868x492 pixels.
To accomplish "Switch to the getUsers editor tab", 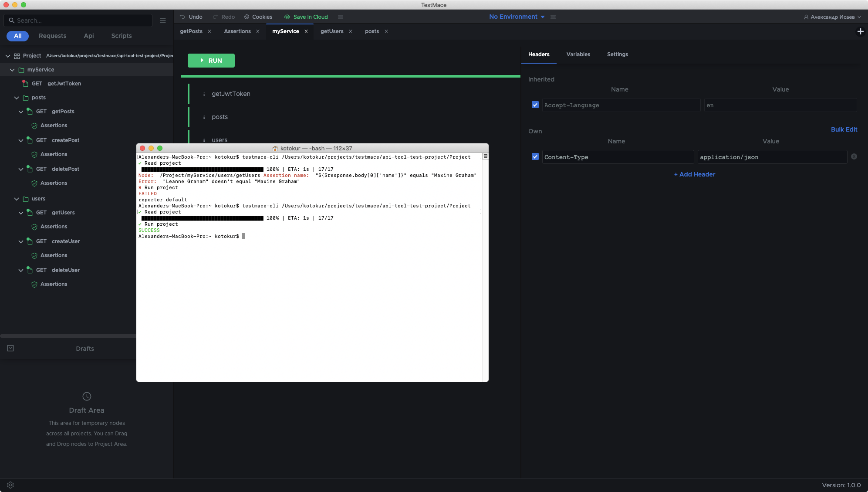I will 332,31.
